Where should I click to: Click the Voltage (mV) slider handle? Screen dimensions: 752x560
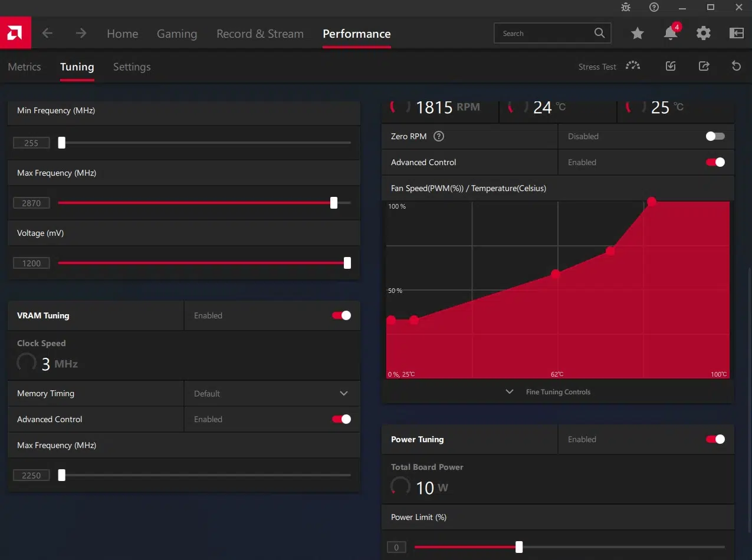(x=347, y=263)
